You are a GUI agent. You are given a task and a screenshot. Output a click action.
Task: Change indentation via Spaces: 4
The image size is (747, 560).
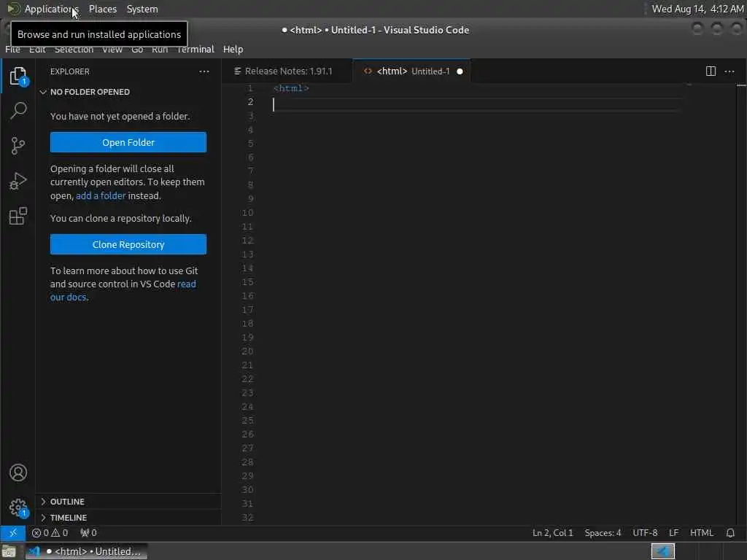[x=603, y=533]
